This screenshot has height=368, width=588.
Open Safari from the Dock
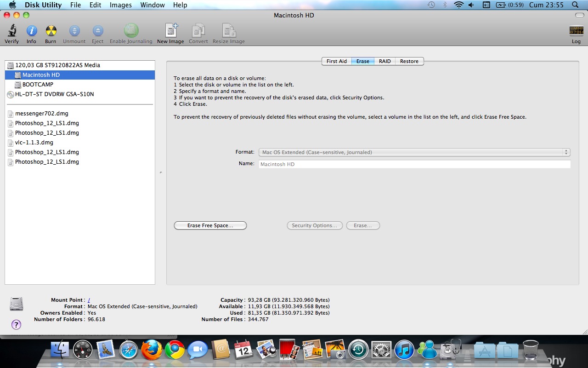[129, 351]
